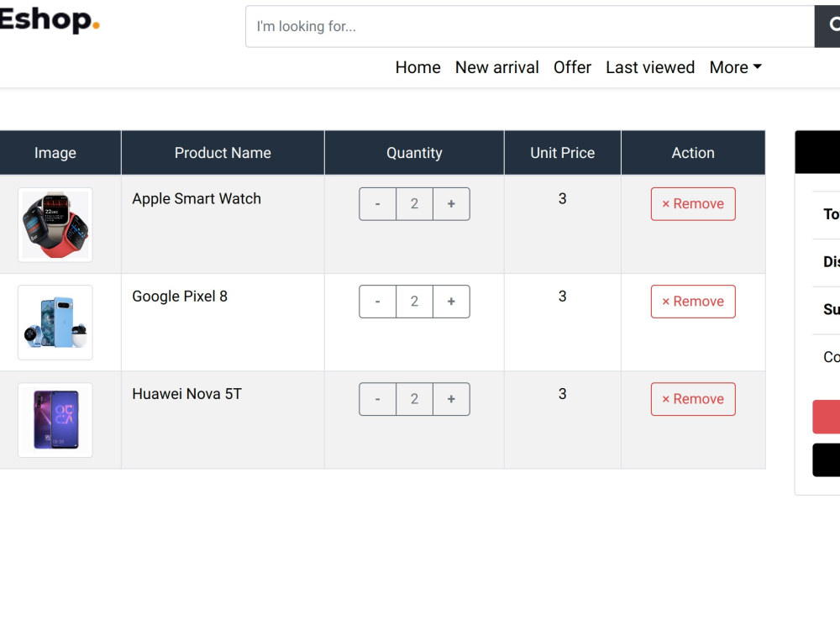Select Huawei Nova 5T quantity field

point(414,399)
